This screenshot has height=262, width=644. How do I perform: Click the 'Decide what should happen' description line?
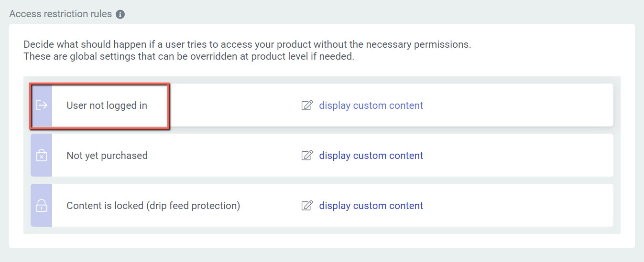pos(247,44)
